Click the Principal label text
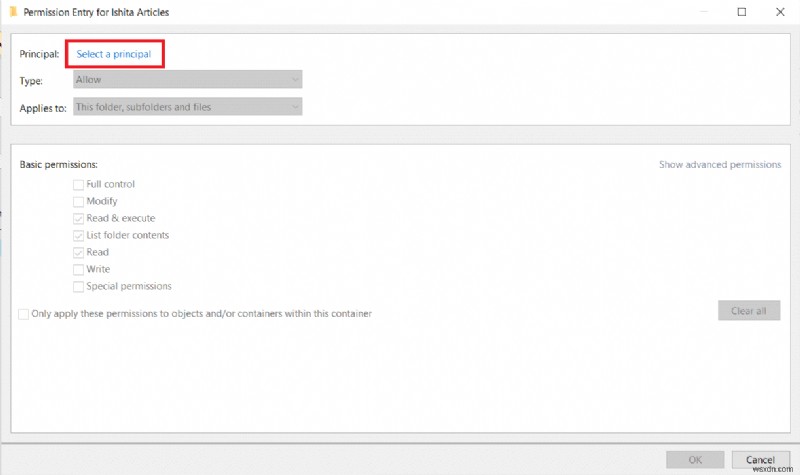Image resolution: width=800 pixels, height=475 pixels. [x=39, y=54]
